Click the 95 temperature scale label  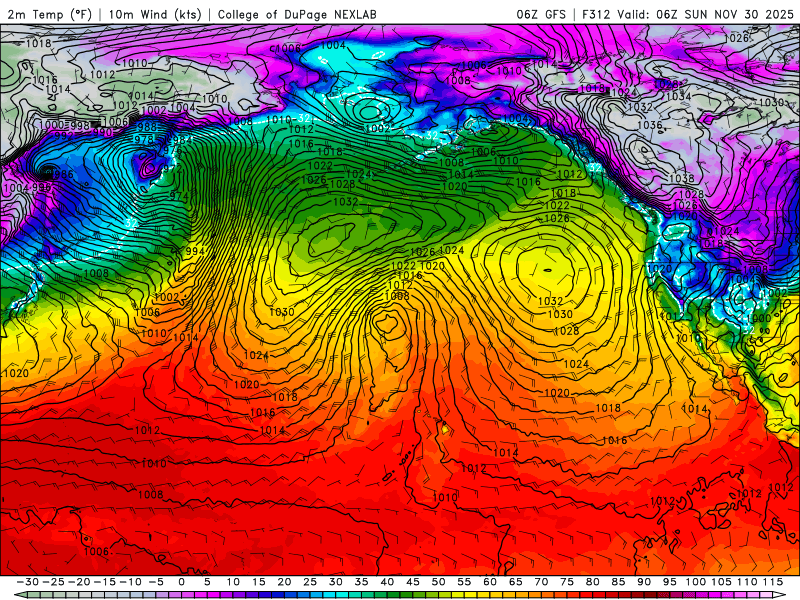pos(669,582)
